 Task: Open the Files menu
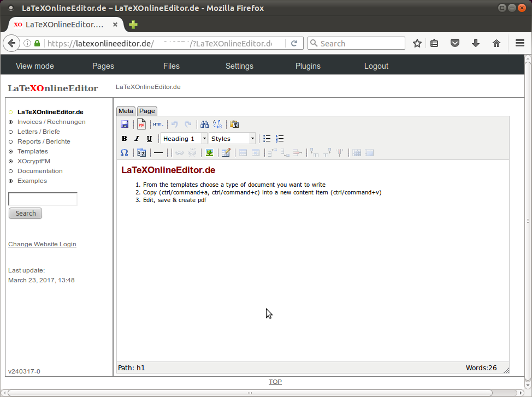(172, 66)
